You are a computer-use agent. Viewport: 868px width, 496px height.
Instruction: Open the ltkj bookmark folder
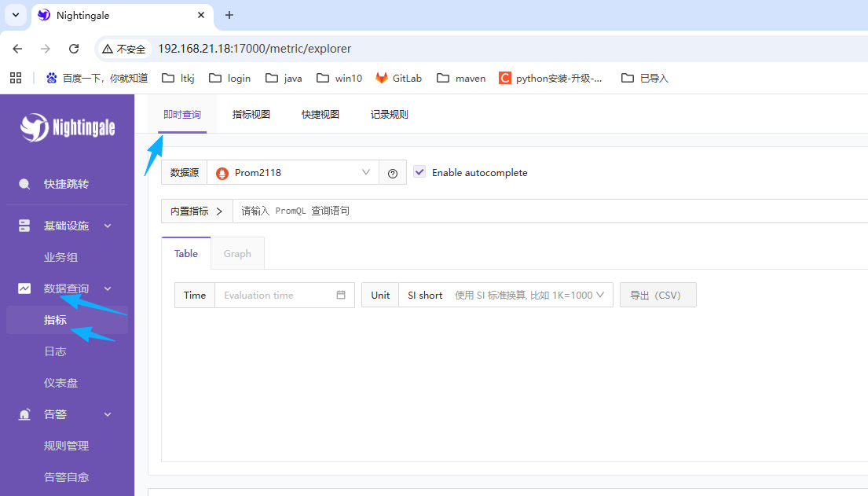click(178, 78)
